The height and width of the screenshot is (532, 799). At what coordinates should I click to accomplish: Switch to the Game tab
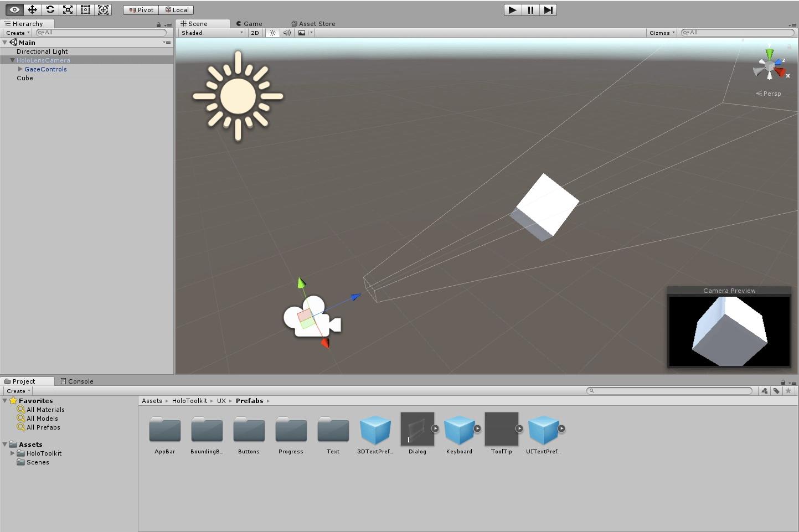(249, 24)
